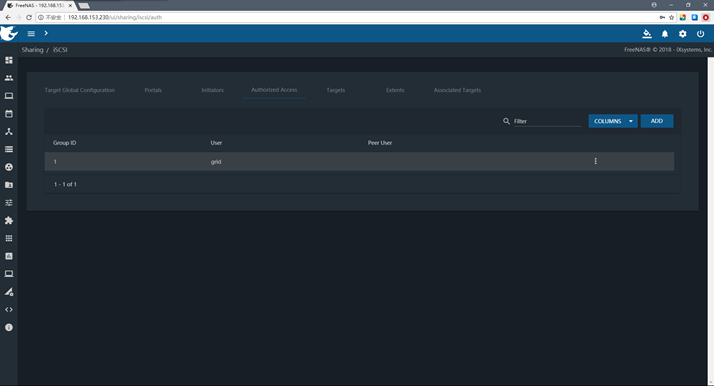Sort by the Peer User column header

click(380, 143)
